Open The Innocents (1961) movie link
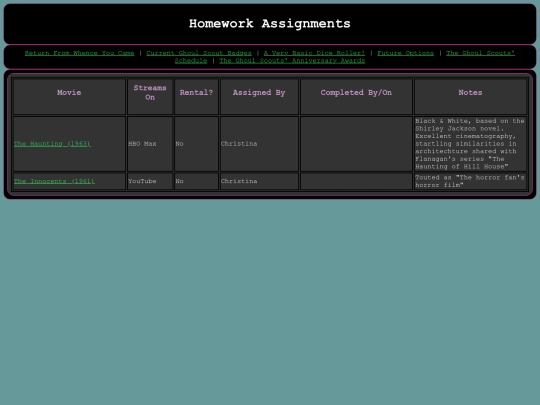Screen dimensions: 540x405 tap(54, 181)
